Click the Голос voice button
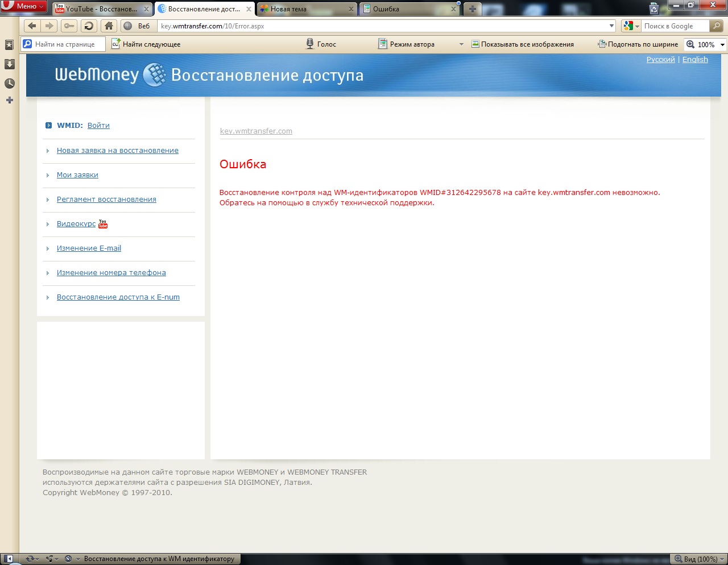This screenshot has width=728, height=565. tap(321, 44)
